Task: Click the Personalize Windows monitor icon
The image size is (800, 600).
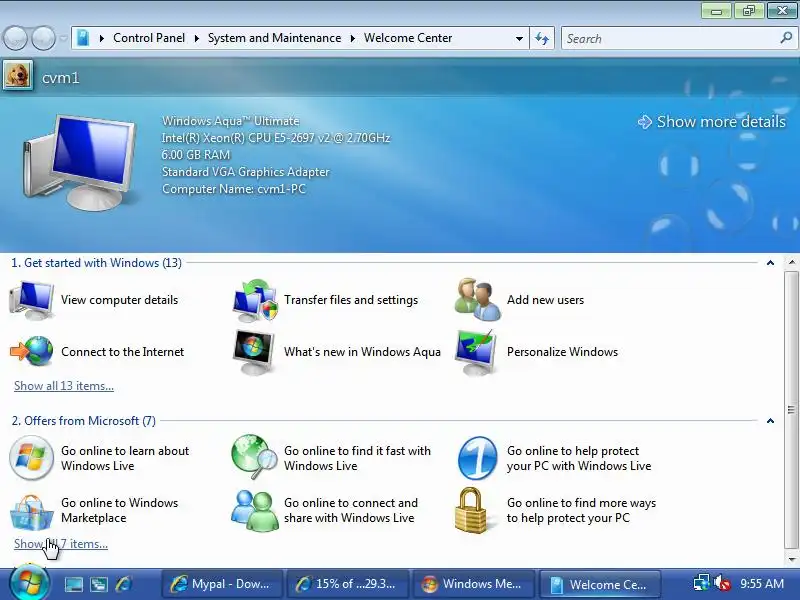Action: [476, 352]
